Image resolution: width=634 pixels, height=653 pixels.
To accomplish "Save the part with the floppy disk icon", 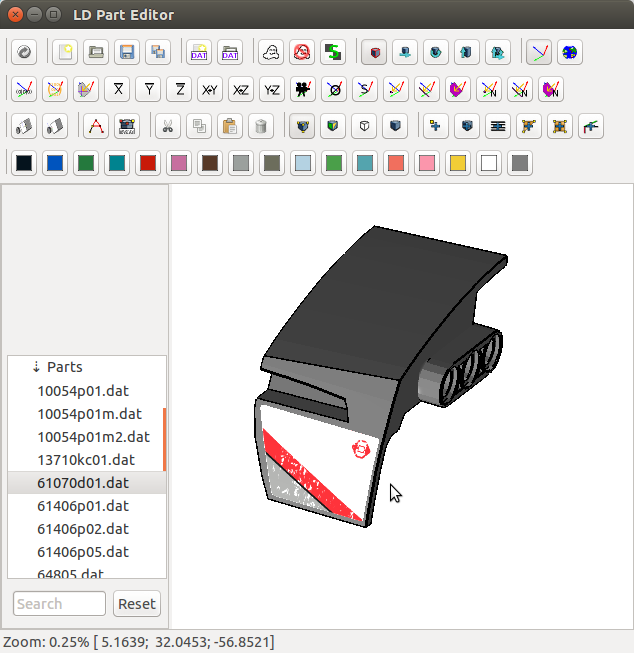I will (x=127, y=52).
